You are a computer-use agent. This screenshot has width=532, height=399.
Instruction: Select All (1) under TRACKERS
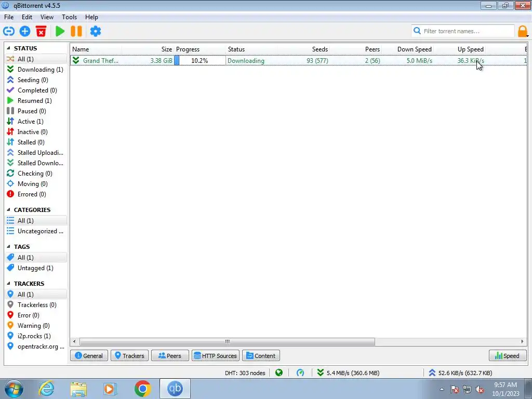click(35, 295)
